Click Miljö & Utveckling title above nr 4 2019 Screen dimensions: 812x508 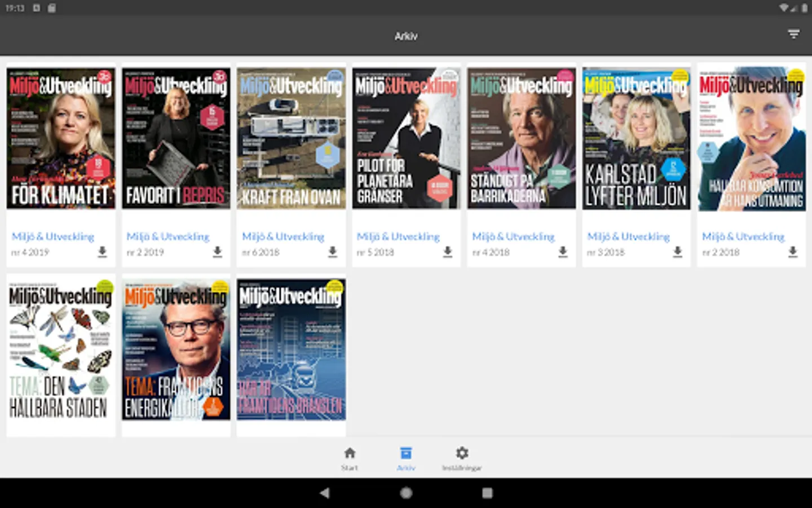[x=53, y=237]
